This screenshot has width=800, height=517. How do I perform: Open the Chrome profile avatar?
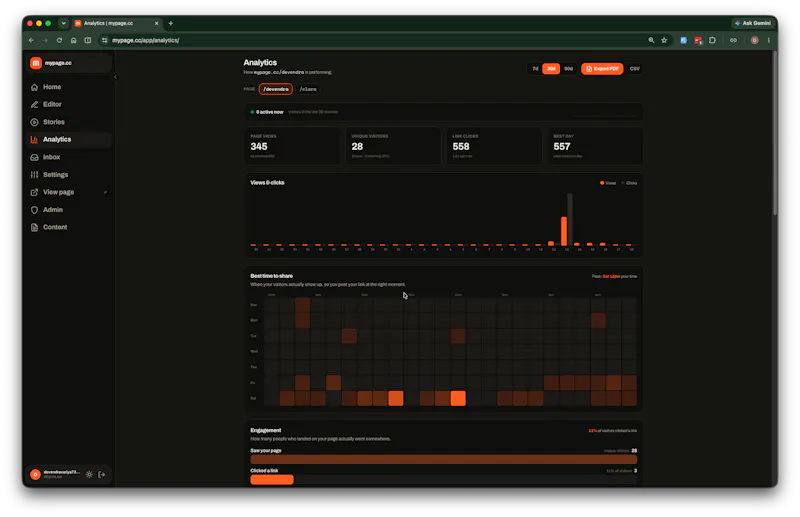tap(755, 40)
